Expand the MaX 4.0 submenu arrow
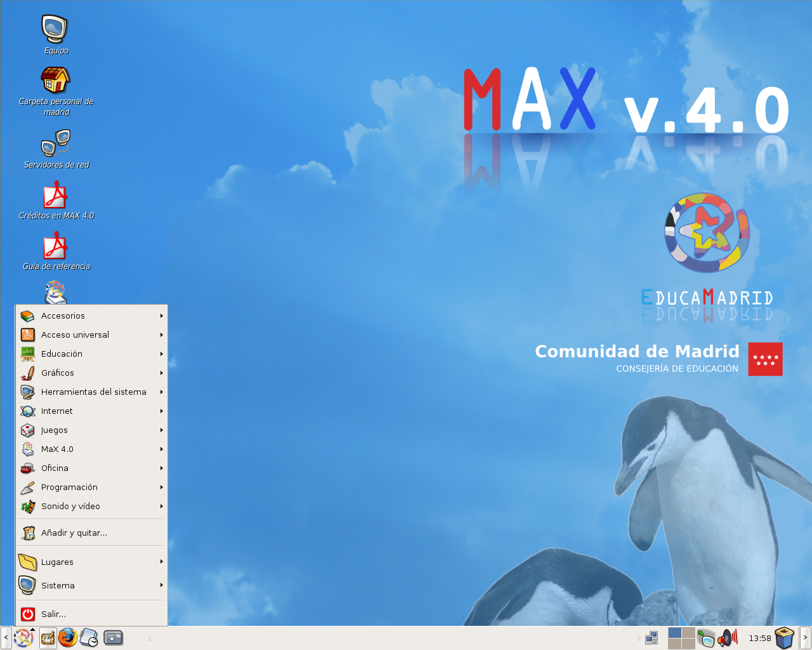 click(162, 449)
